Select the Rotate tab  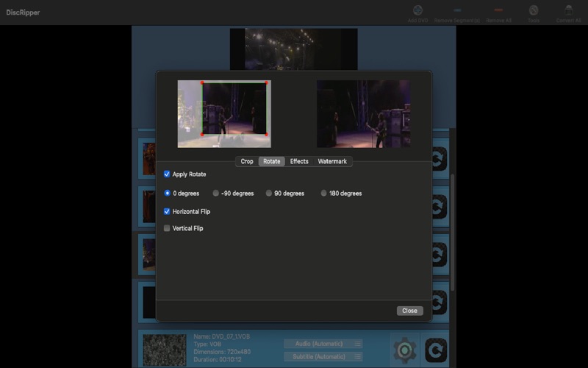click(271, 161)
